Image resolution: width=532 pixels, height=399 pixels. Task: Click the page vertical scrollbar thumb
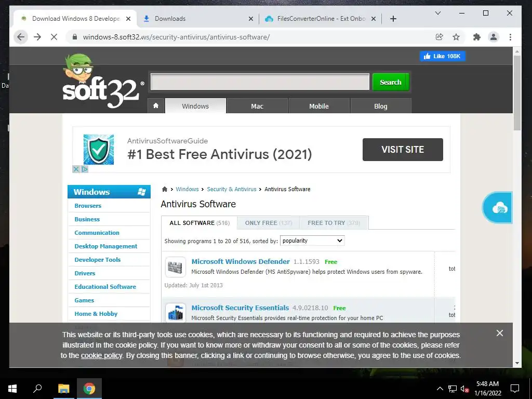coord(517,92)
